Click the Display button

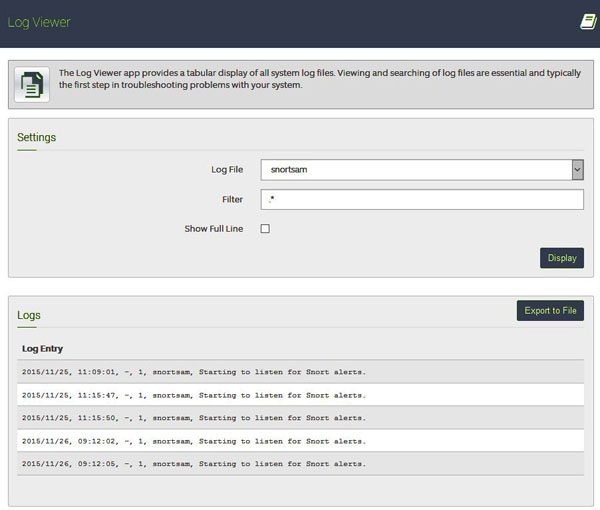(x=562, y=258)
